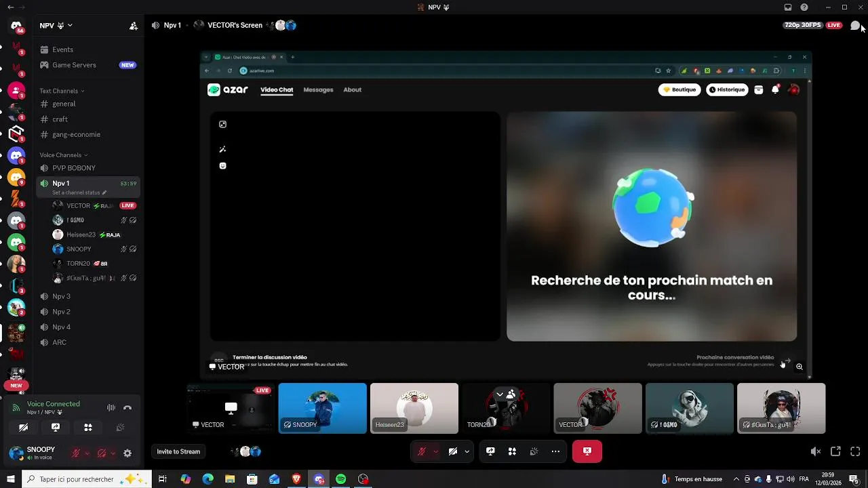Select the SNOOPY participant tile
Screen dimensions: 868x488
(x=323, y=408)
